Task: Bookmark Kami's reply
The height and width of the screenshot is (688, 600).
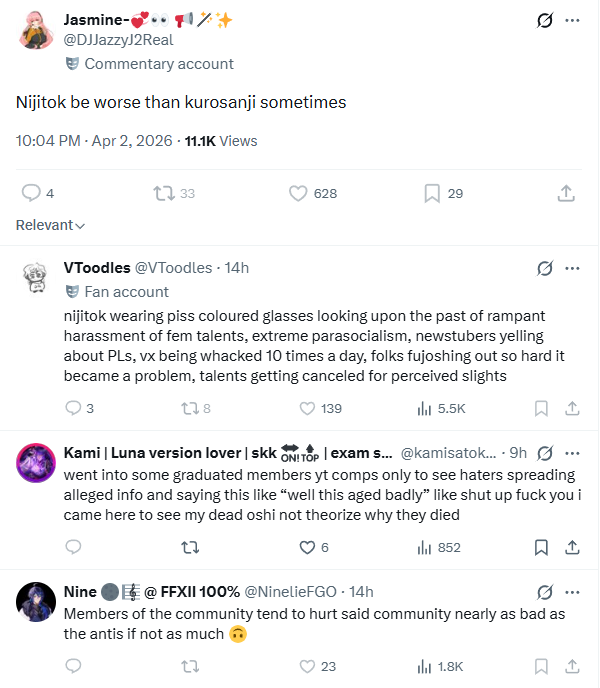Action: coord(541,547)
